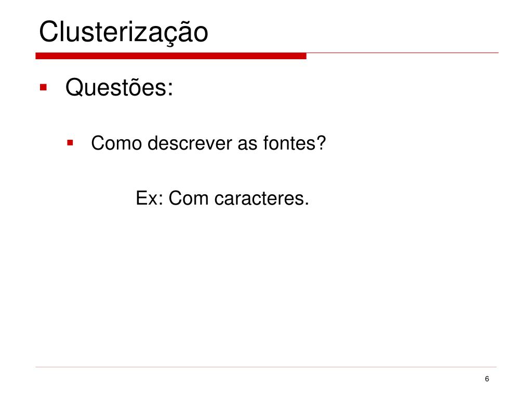Click the word "descrever" in the question

coord(190,143)
